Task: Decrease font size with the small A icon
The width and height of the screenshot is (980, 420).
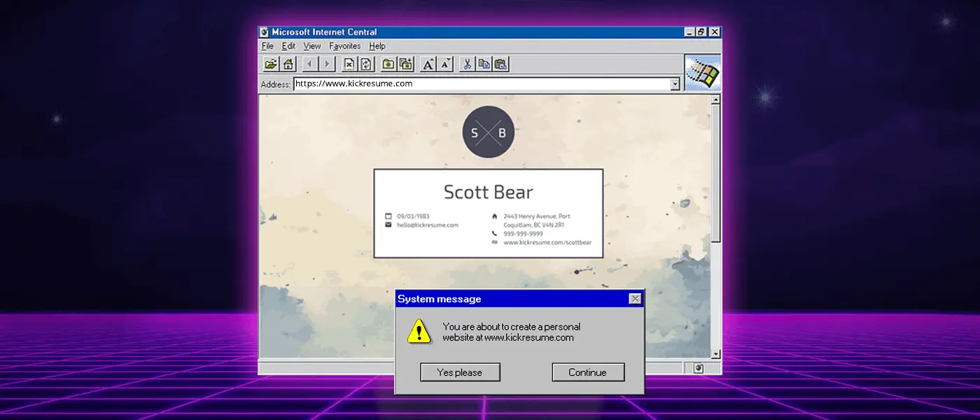Action: 446,64
